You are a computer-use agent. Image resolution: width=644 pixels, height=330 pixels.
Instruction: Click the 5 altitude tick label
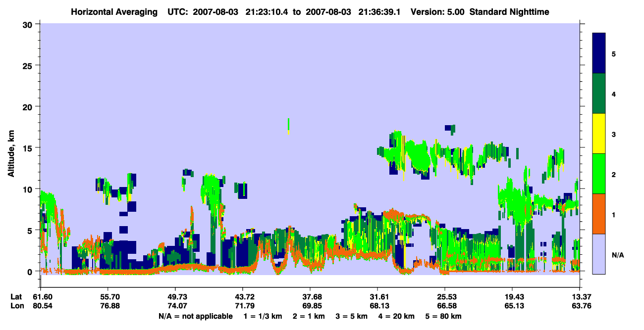click(31, 230)
